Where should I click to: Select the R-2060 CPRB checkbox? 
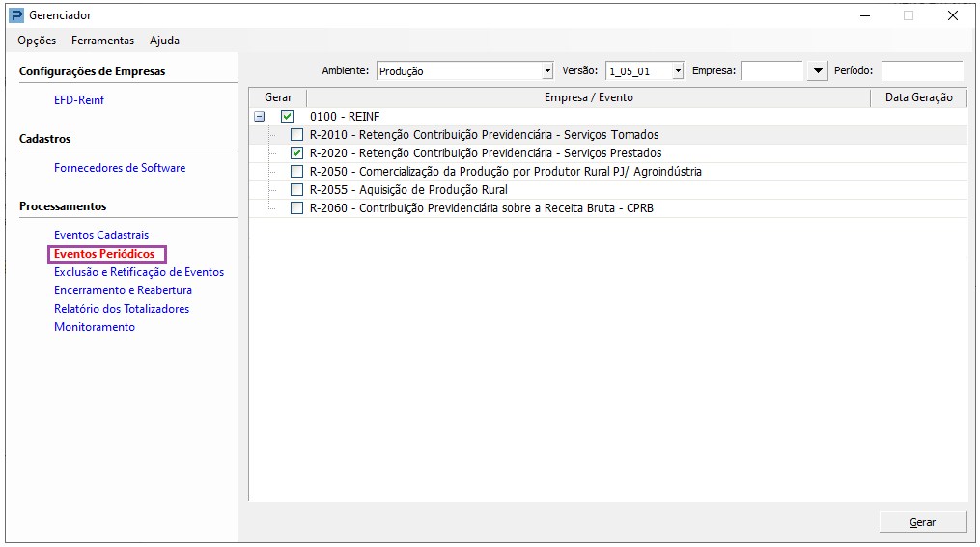click(297, 208)
